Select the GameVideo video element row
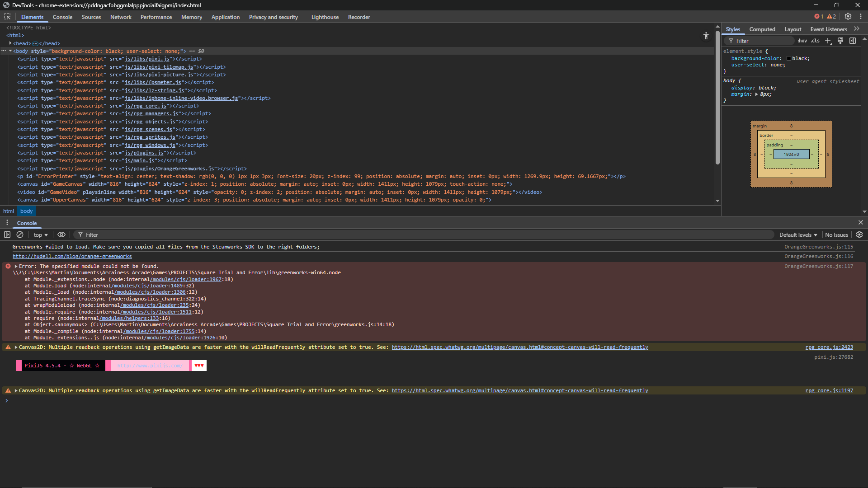The width and height of the screenshot is (868, 488). click(x=357, y=192)
